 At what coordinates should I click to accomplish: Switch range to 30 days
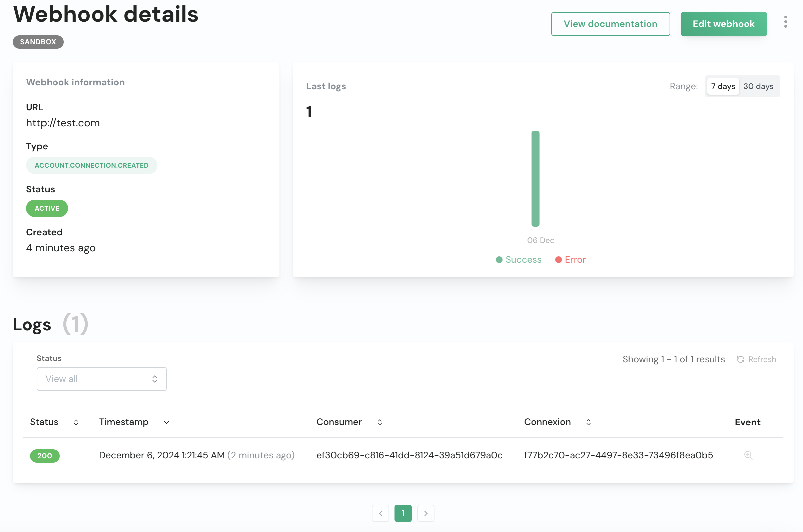coord(758,86)
